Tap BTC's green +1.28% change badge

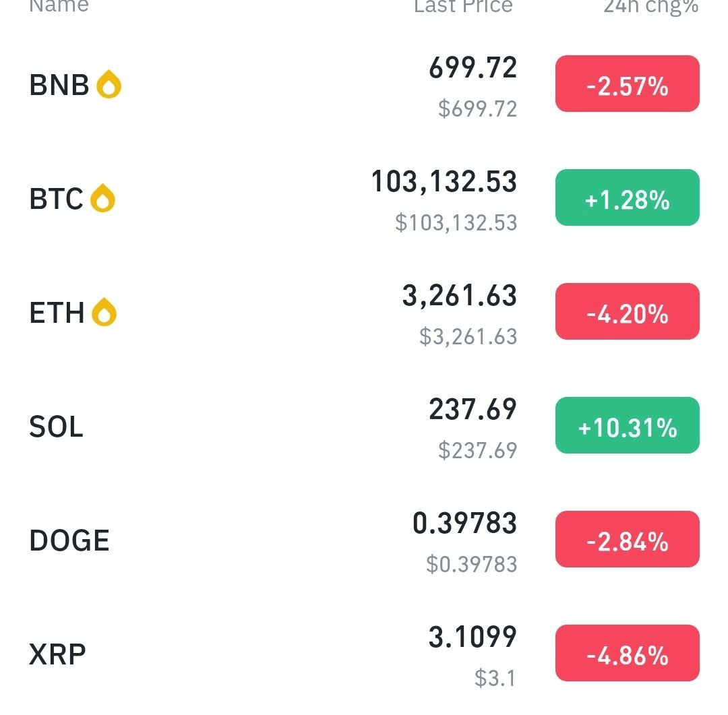coord(628,197)
